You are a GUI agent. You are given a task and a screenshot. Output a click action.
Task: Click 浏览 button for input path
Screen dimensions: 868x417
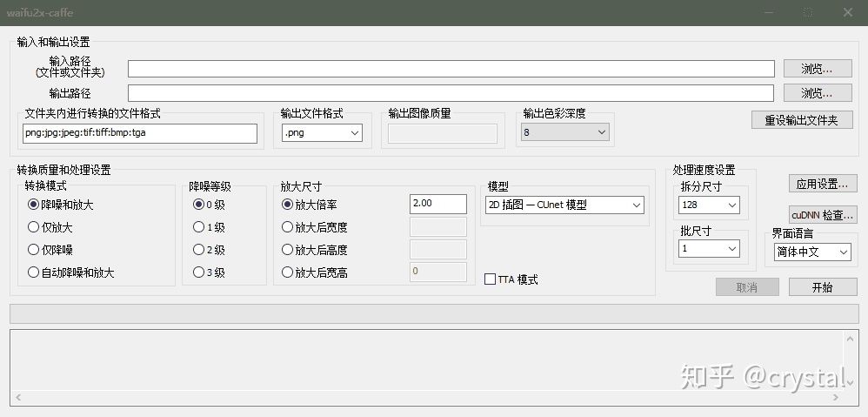point(818,70)
